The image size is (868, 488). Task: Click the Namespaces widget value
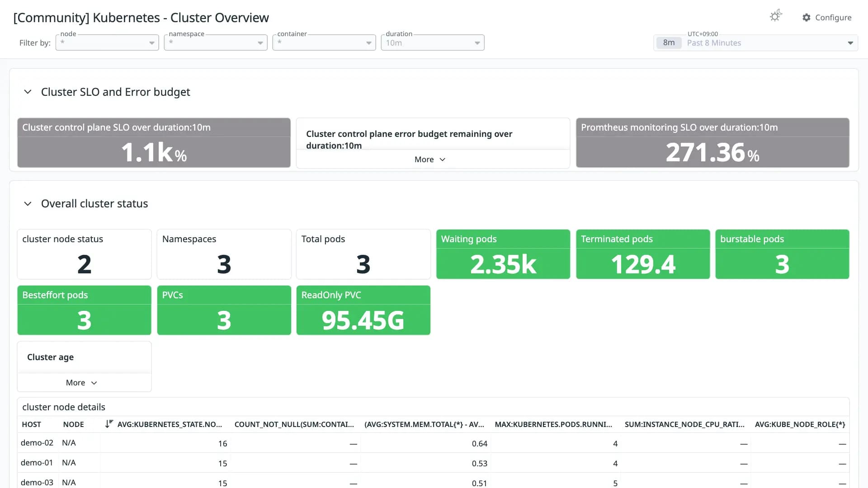224,264
